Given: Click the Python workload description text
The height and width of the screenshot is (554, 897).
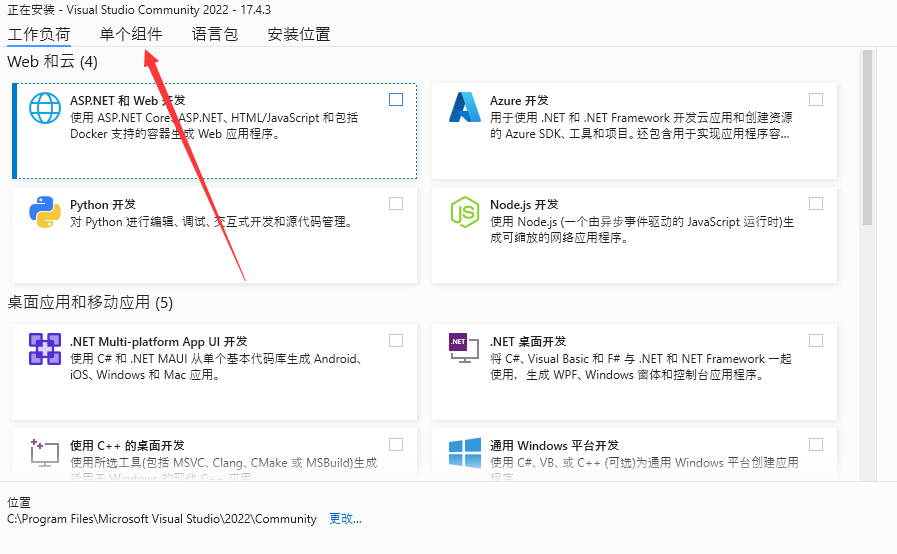Looking at the screenshot, I should (x=211, y=222).
